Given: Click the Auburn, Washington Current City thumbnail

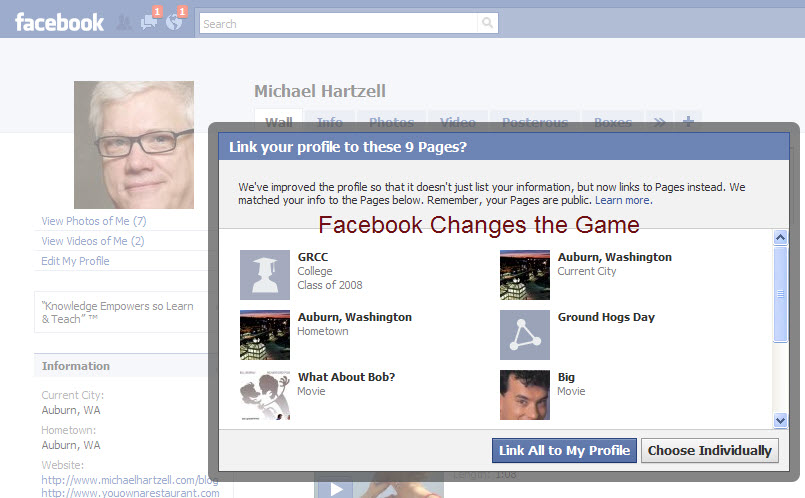Looking at the screenshot, I should click(525, 275).
